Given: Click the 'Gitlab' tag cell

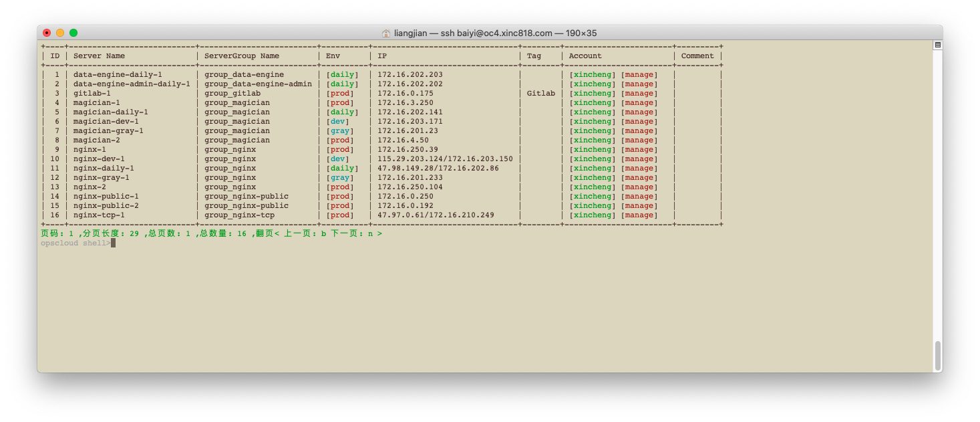Looking at the screenshot, I should click(x=541, y=94).
